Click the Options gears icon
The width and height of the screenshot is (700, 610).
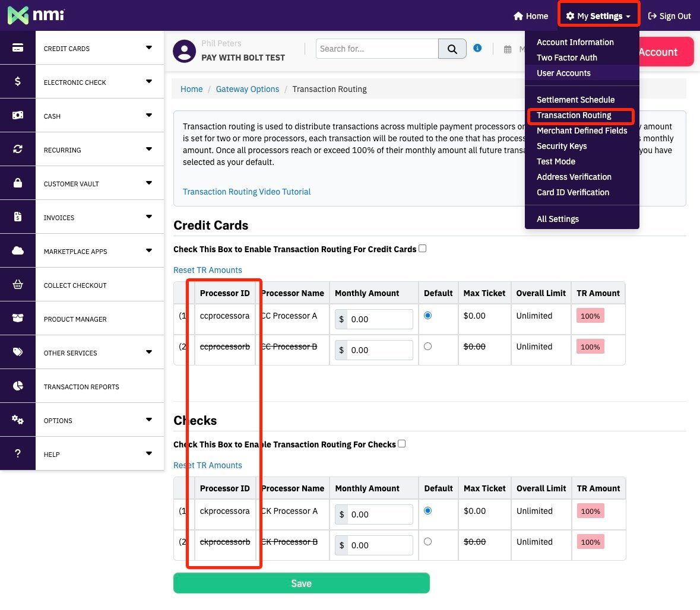(17, 420)
